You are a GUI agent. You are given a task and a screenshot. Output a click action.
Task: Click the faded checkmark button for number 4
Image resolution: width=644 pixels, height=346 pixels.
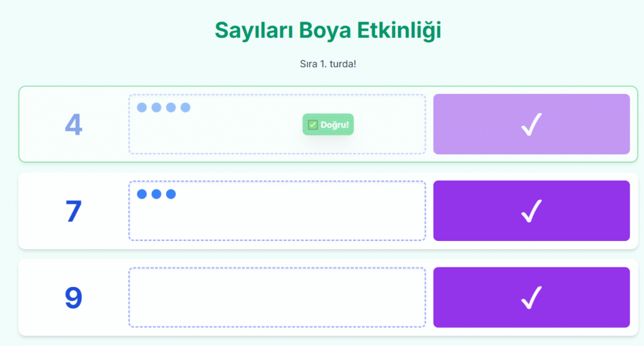(x=531, y=124)
